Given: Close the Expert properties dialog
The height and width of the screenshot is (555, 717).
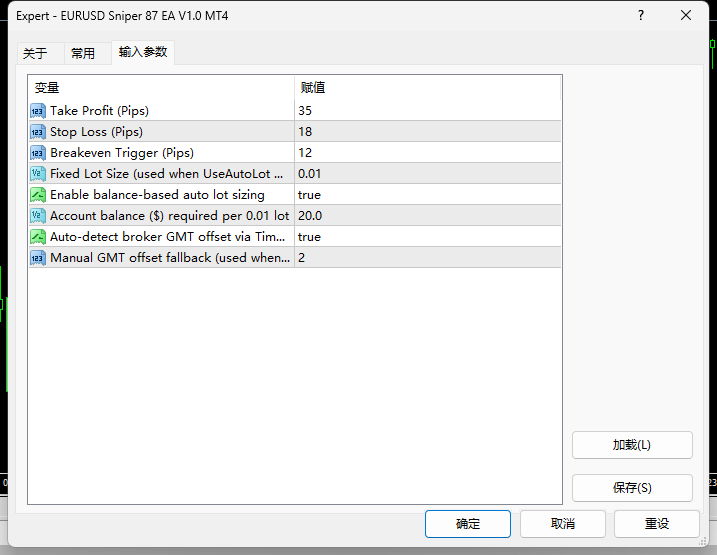Looking at the screenshot, I should (x=685, y=16).
